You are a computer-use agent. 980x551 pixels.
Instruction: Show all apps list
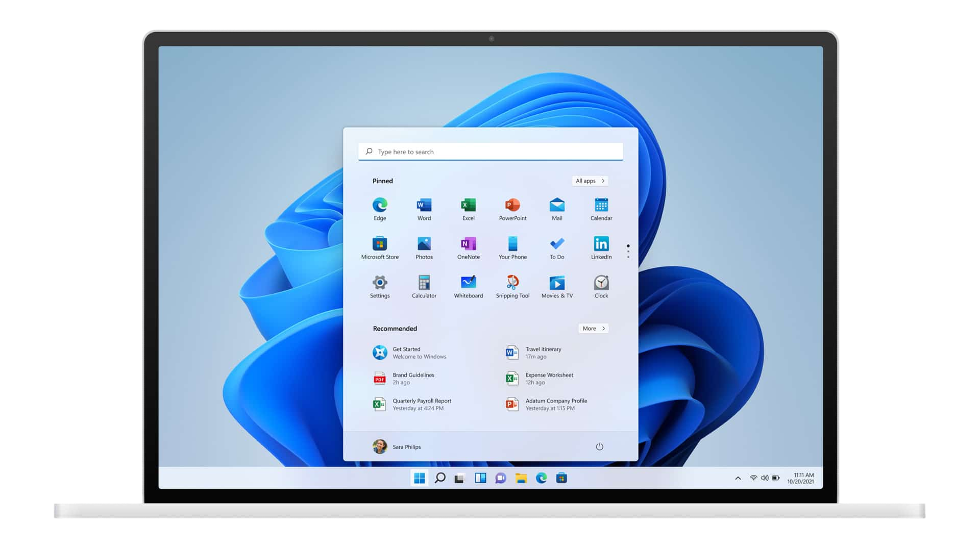[590, 181]
